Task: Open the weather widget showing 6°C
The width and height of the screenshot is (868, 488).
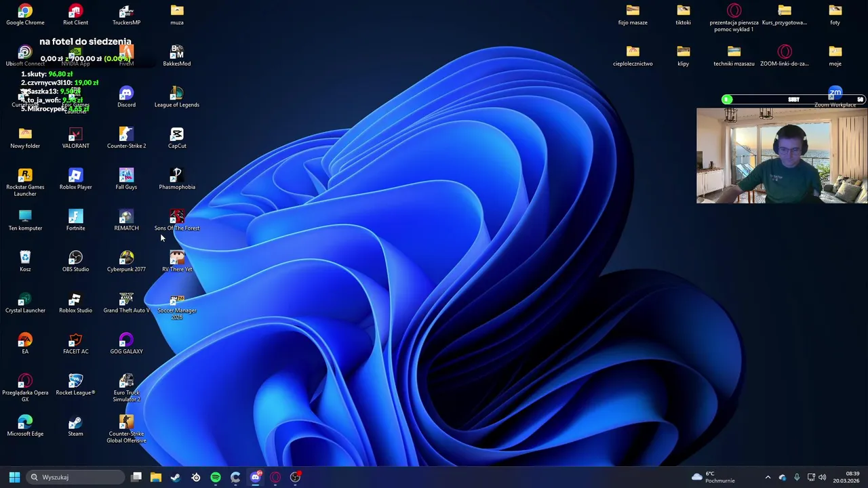Action: pos(713,477)
